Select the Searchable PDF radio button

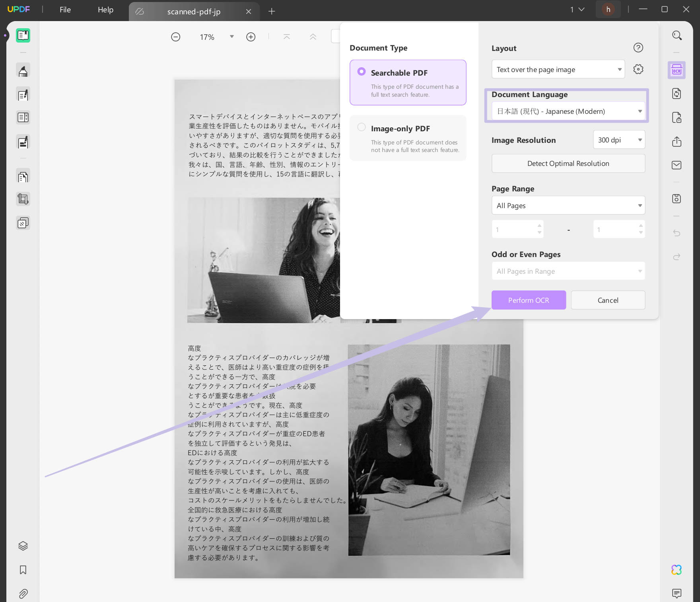(362, 72)
